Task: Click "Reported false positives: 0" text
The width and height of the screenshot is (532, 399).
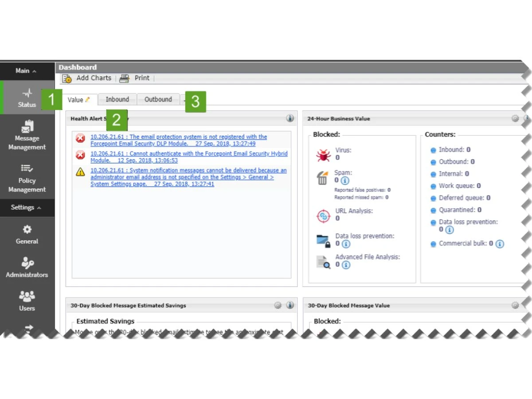Action: [x=362, y=190]
